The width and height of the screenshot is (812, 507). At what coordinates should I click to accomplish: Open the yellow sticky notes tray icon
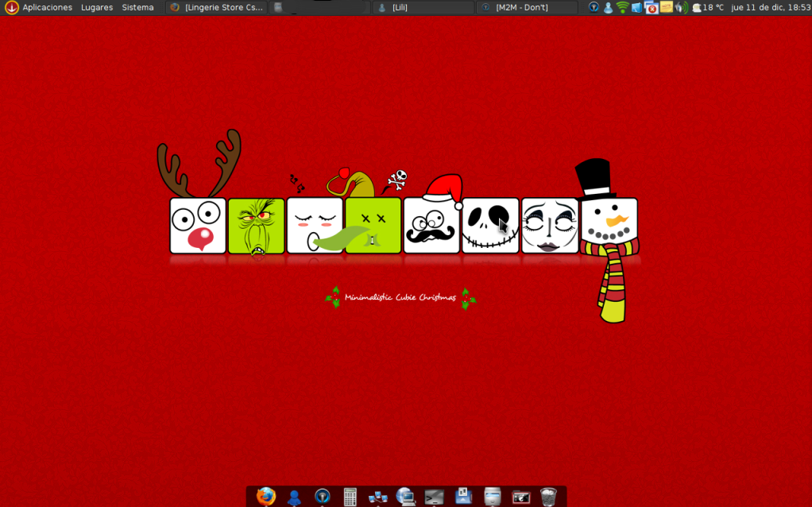pos(666,7)
